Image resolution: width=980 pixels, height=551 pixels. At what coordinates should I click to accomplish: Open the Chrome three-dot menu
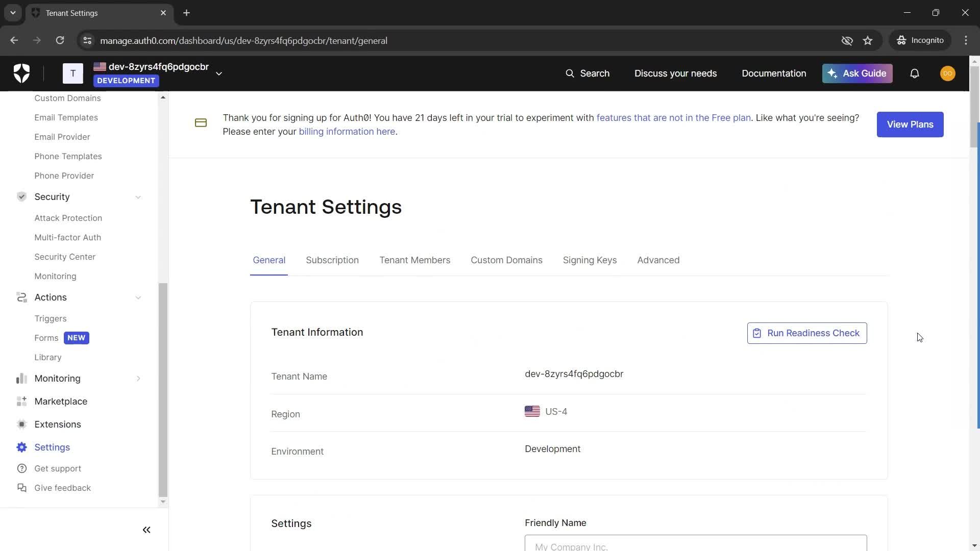(966, 40)
